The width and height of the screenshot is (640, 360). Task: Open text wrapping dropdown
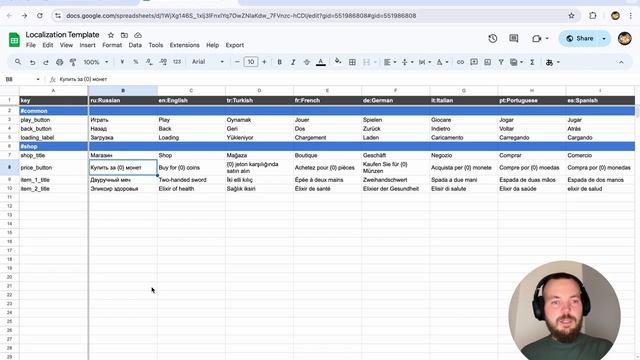click(424, 62)
